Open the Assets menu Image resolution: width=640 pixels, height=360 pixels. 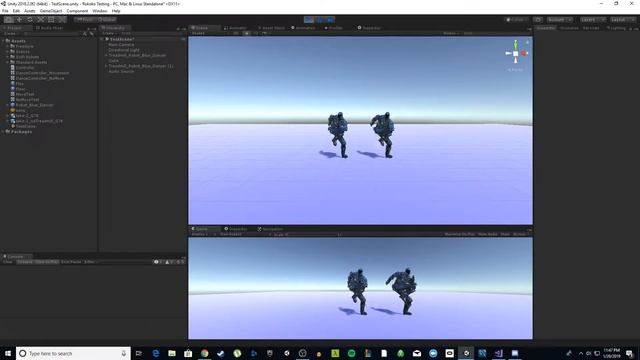[x=30, y=11]
